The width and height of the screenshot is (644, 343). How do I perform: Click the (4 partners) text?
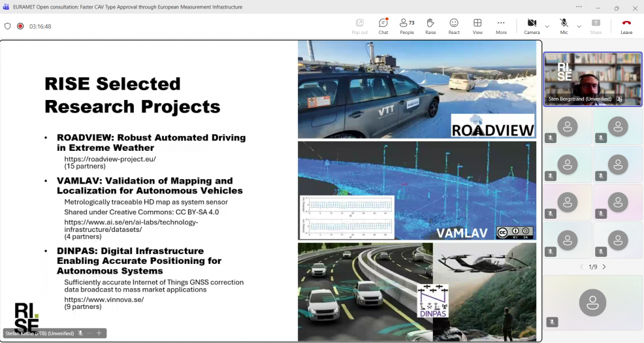[82, 237]
